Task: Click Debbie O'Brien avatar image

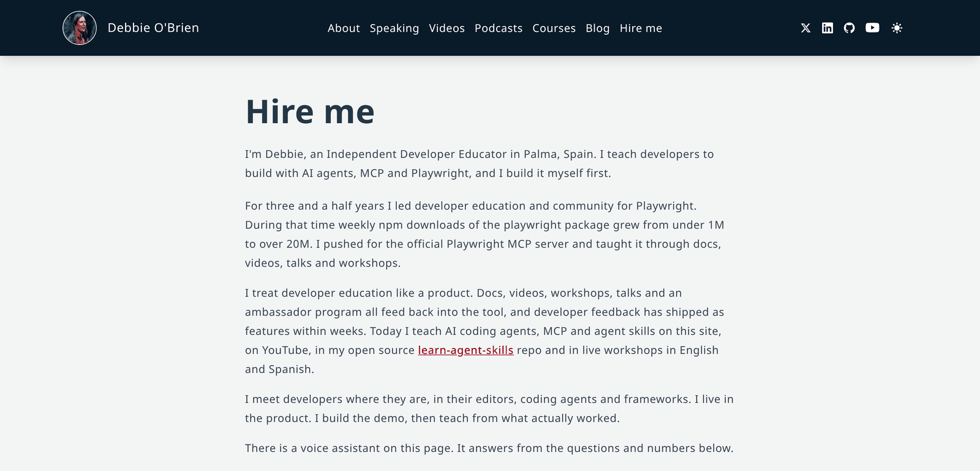Action: (80, 28)
